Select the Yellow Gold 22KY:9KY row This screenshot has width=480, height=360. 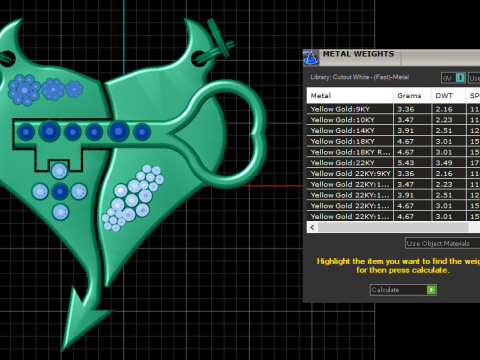click(x=393, y=173)
